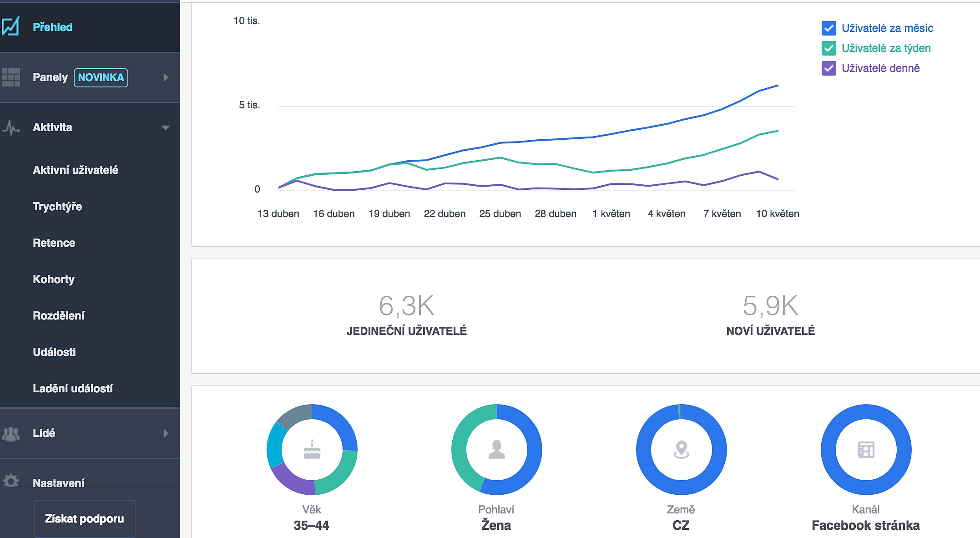The image size is (980, 538).
Task: Click the NOVINKA badge
Action: (x=101, y=77)
